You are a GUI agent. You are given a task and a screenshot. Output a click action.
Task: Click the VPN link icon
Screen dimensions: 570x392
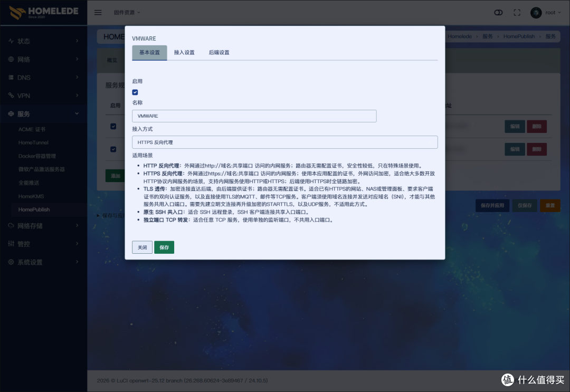11,95
